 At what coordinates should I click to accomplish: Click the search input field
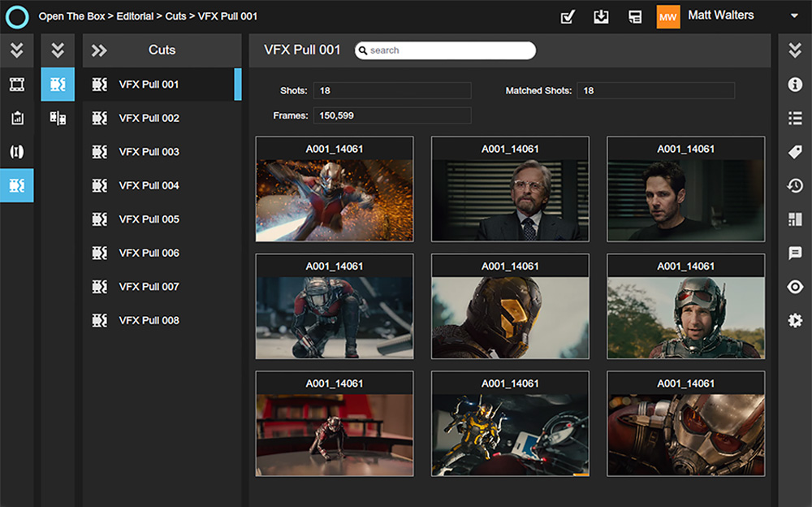pos(448,50)
